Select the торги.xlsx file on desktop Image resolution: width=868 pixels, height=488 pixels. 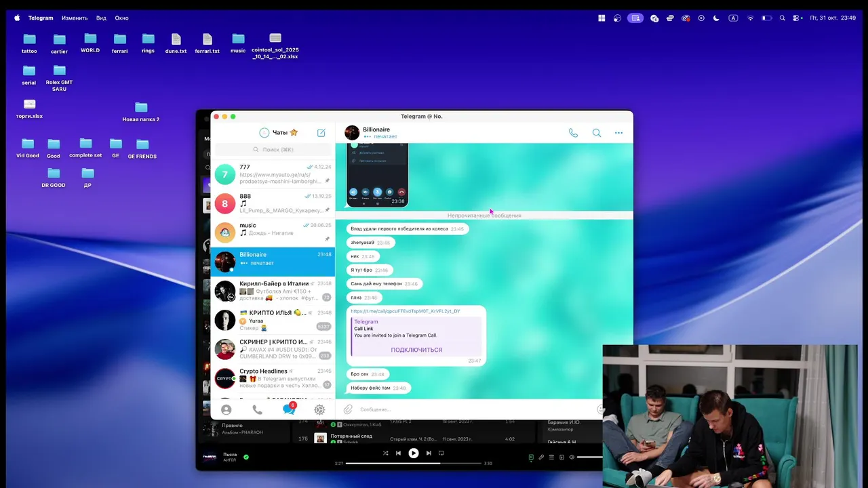29,109
